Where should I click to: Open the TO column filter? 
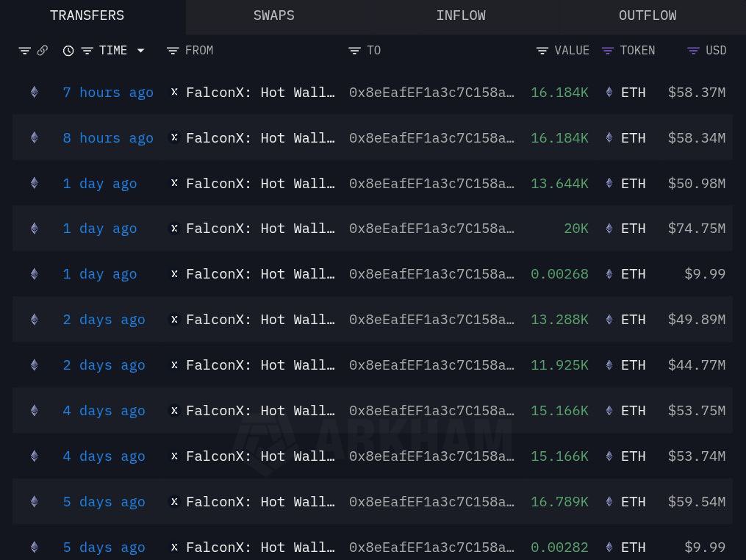[x=354, y=51]
